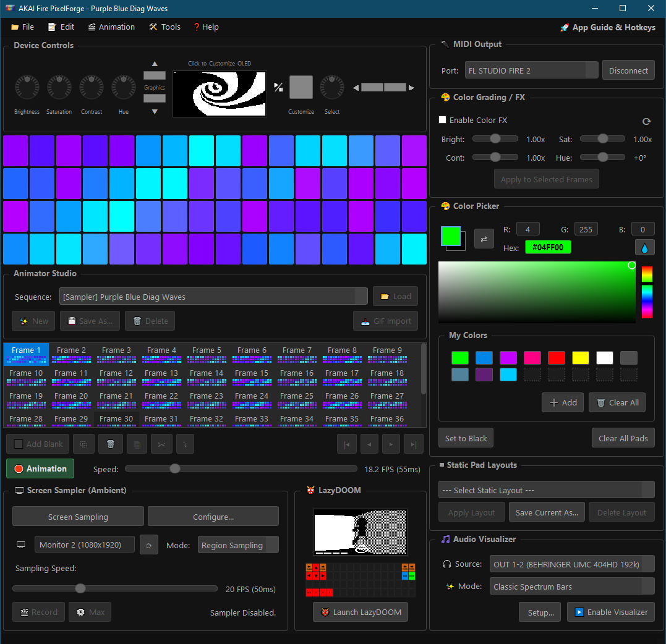This screenshot has width=666, height=644.
Task: Click Clear All Pads
Action: (x=623, y=438)
